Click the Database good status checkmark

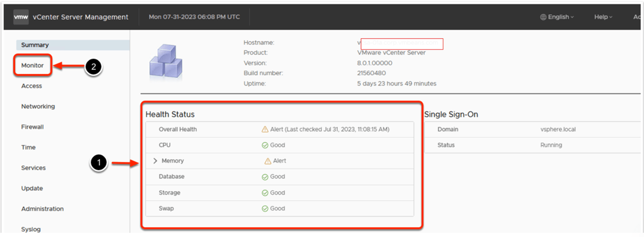(x=265, y=177)
